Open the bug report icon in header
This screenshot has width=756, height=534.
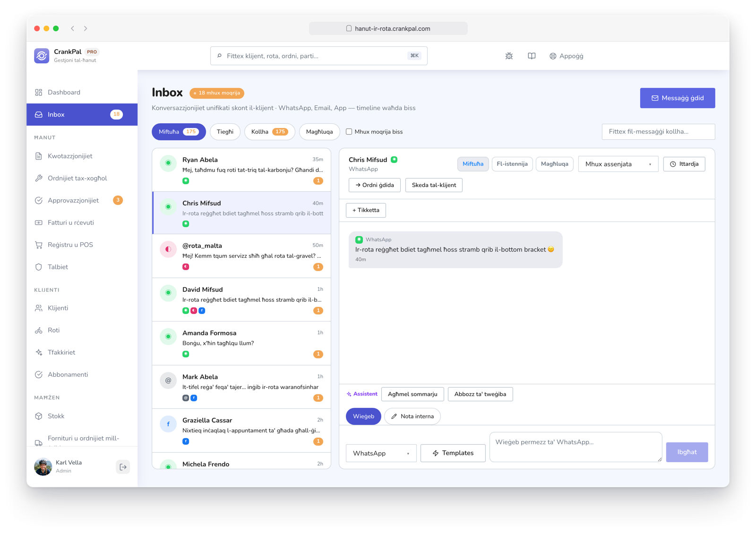coord(509,56)
